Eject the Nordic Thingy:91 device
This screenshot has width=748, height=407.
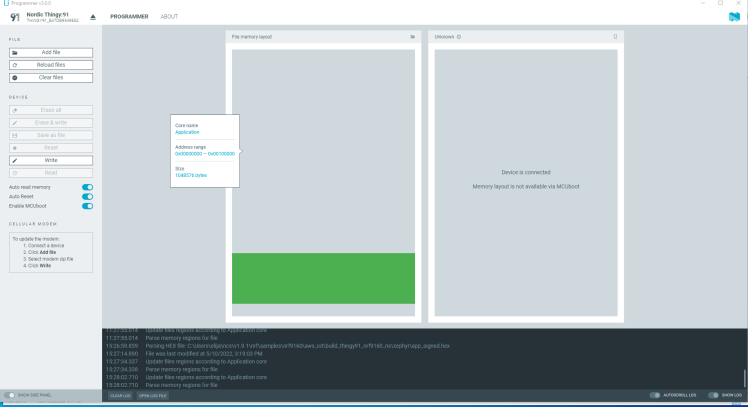93,17
